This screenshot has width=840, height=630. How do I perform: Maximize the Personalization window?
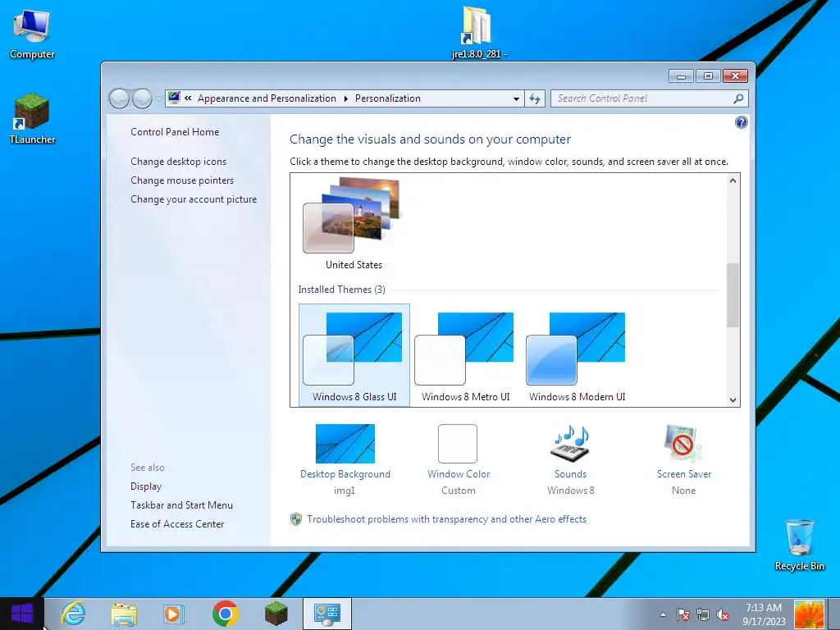708,76
